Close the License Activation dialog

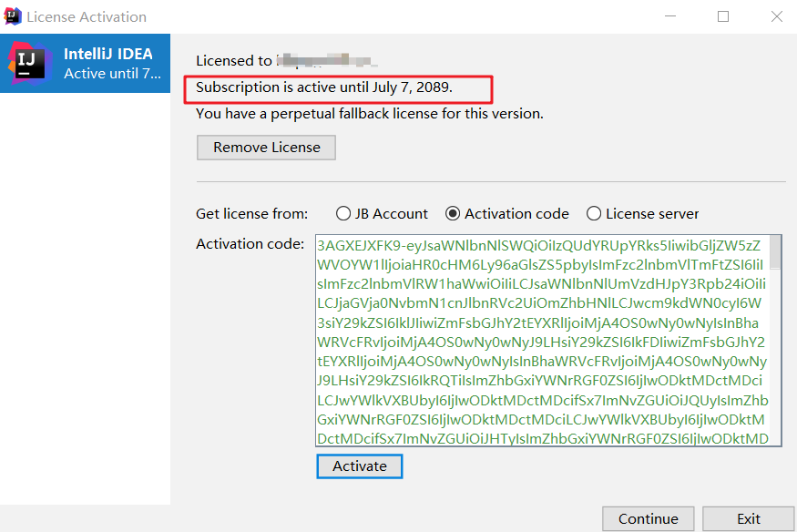tap(776, 16)
